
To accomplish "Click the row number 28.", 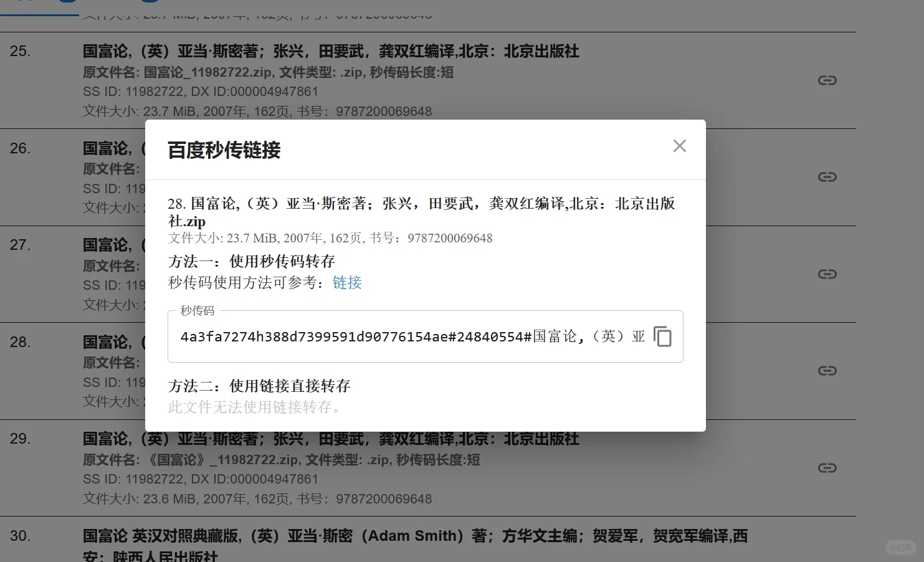I will [20, 342].
